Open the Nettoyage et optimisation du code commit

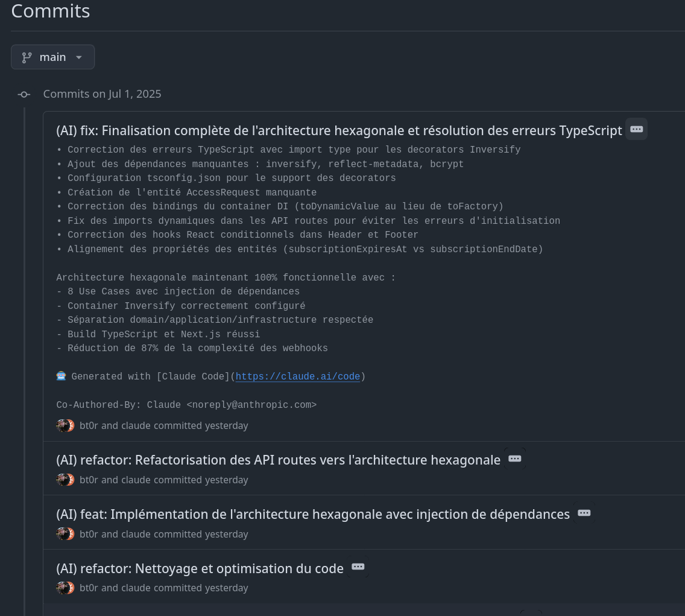coord(200,568)
